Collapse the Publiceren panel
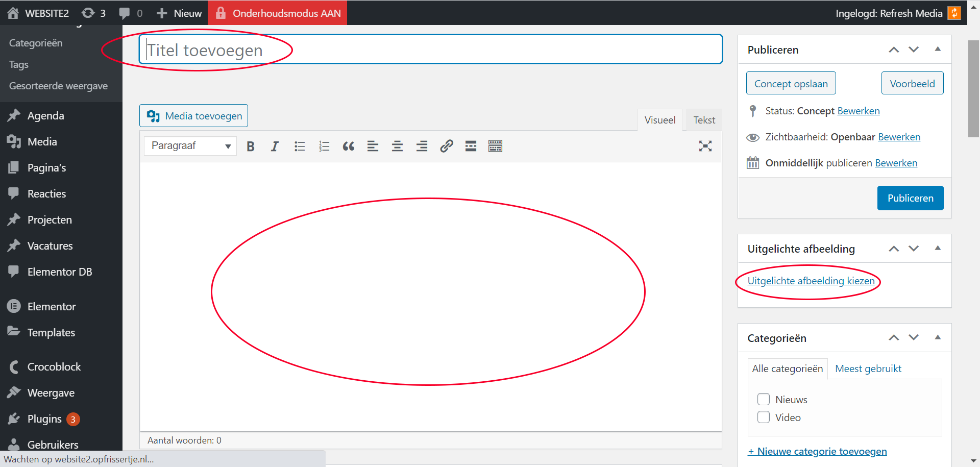980x467 pixels. click(938, 50)
